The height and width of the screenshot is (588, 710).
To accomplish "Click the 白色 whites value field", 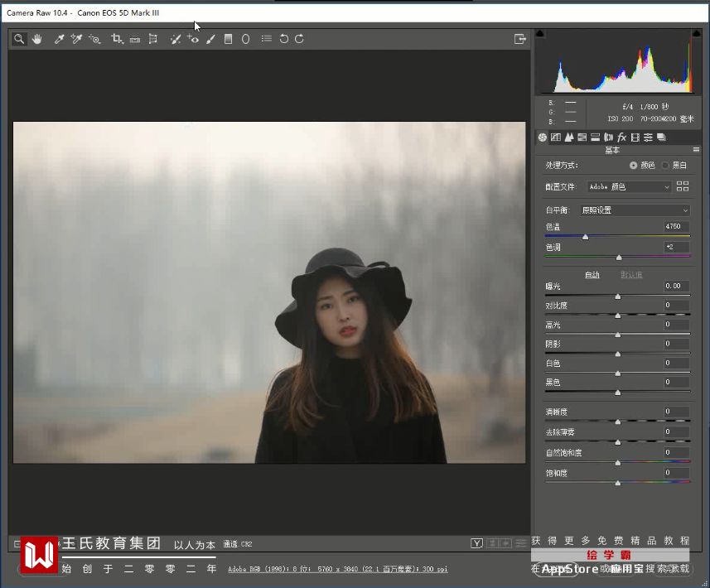I will (677, 363).
